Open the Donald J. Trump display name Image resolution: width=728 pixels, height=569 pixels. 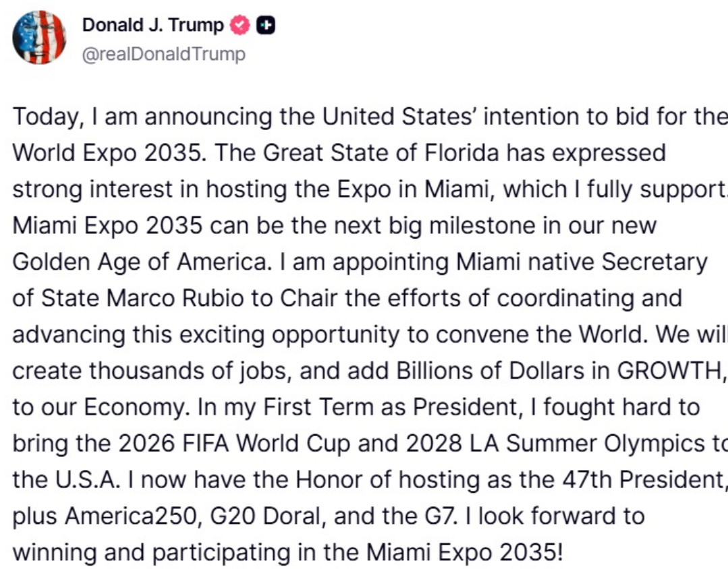coord(152,26)
